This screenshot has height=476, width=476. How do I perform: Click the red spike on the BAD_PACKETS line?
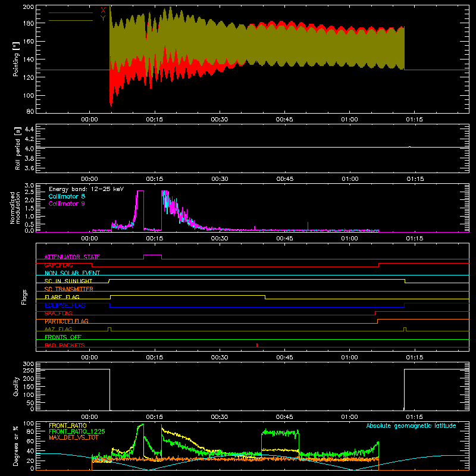pyautogui.click(x=257, y=345)
